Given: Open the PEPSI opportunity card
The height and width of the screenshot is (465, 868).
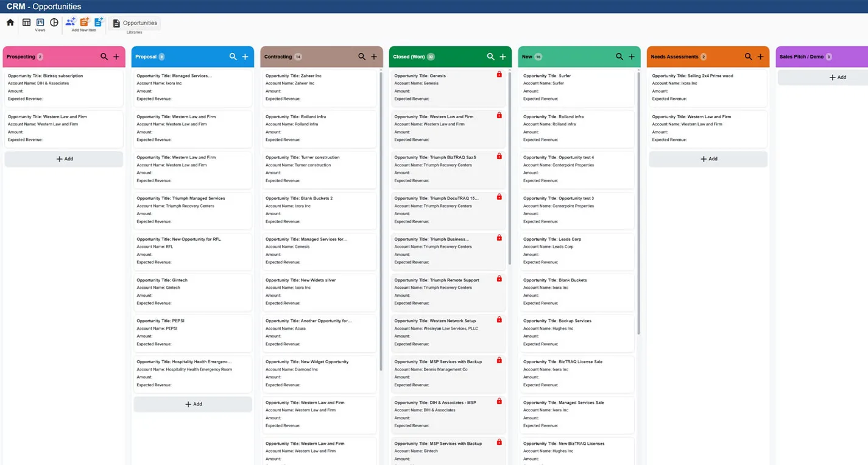Looking at the screenshot, I should 192,333.
